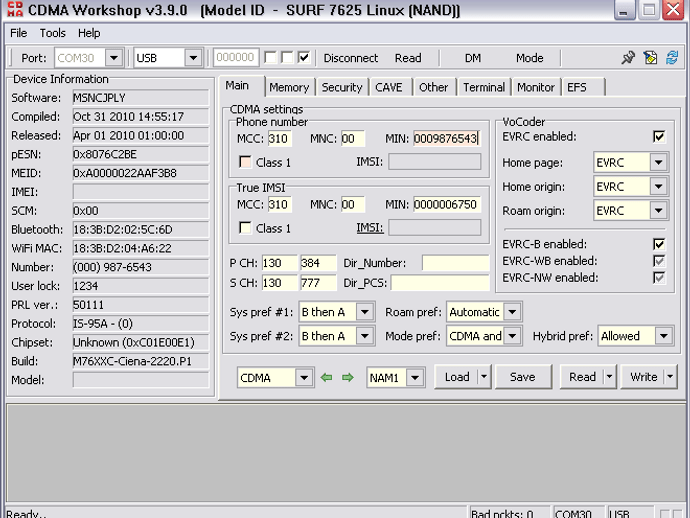Click the green left arrow icon
This screenshot has height=518, width=690.
tap(327, 378)
